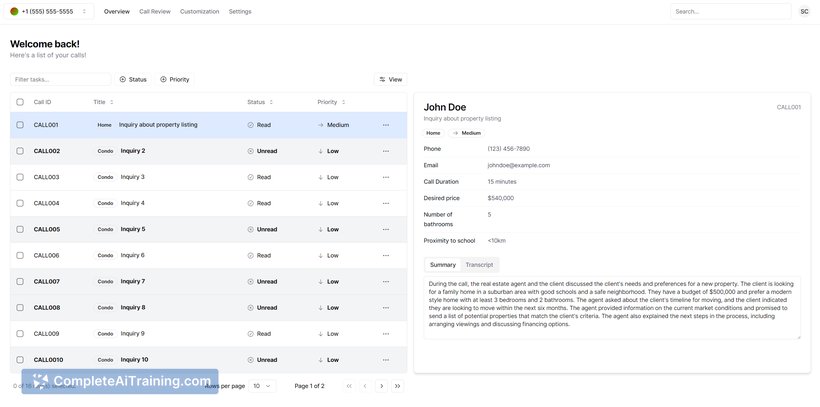Image resolution: width=820 pixels, height=407 pixels.
Task: Open rows per page selector
Action: click(x=262, y=386)
